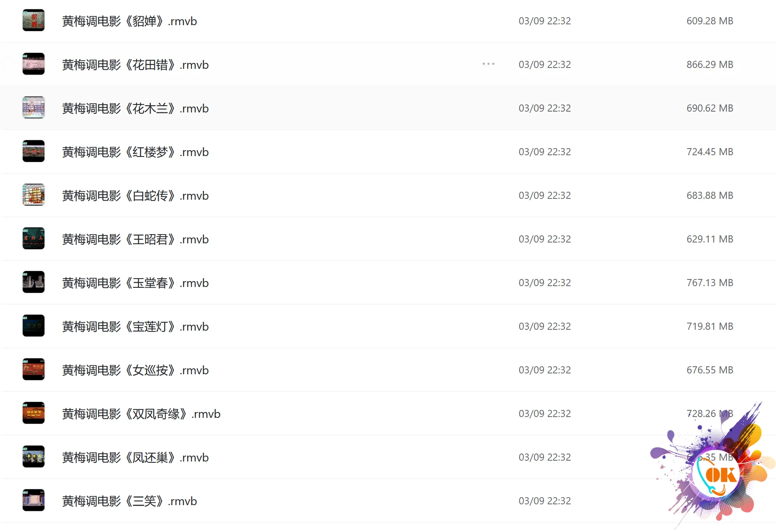Click the 白蛇传 file thumbnail

(34, 195)
